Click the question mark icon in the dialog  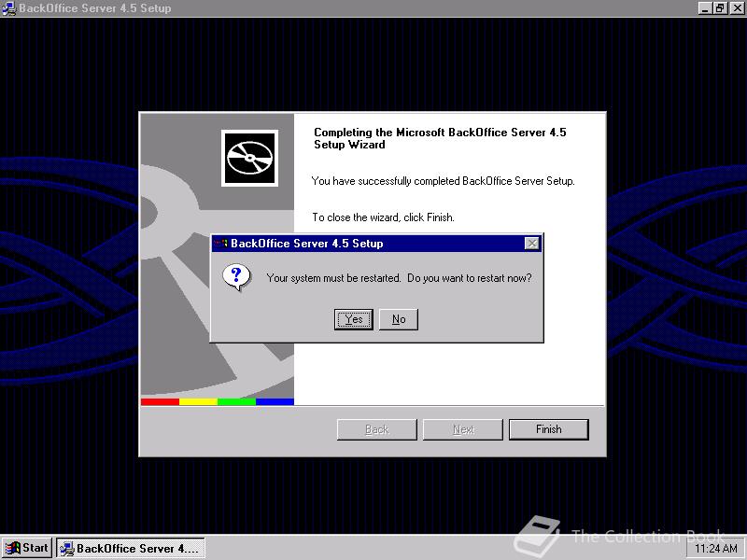point(236,277)
